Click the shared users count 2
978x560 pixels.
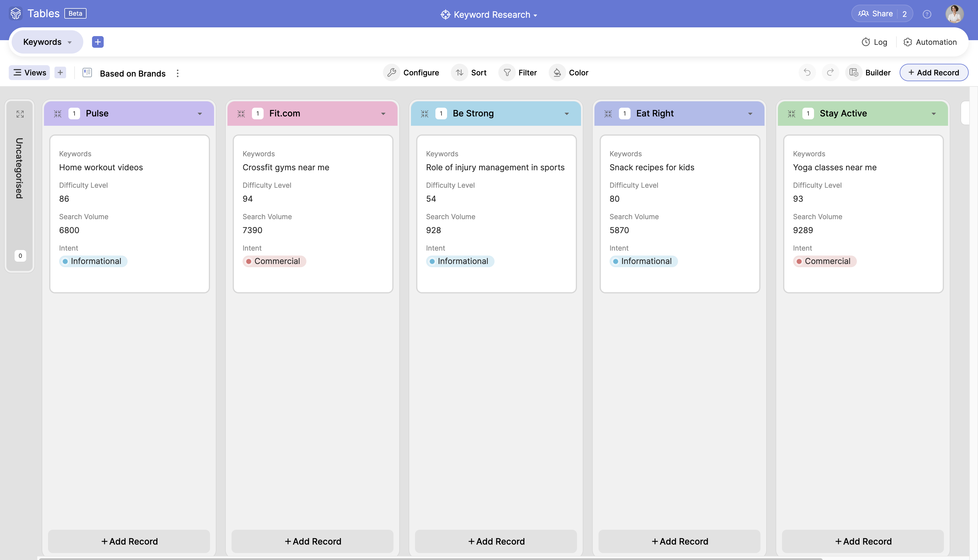tap(905, 14)
